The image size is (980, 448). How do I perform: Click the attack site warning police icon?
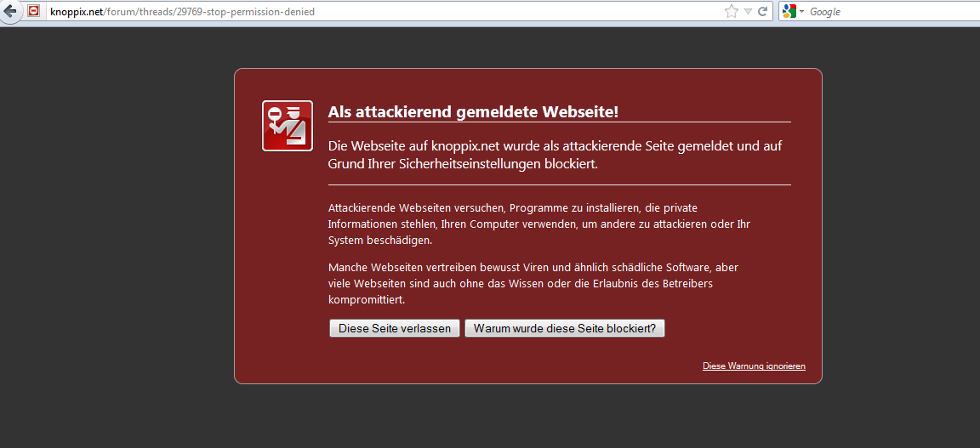click(x=287, y=126)
